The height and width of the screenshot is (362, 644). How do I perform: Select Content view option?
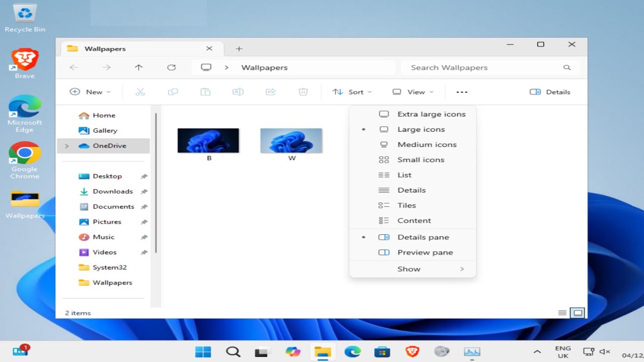click(x=413, y=220)
